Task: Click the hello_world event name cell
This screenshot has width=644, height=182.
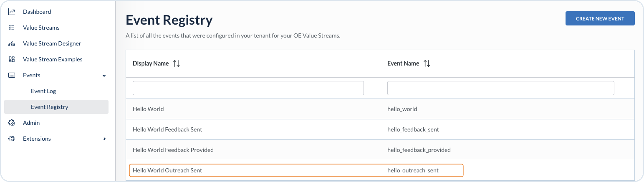Action: coord(402,109)
